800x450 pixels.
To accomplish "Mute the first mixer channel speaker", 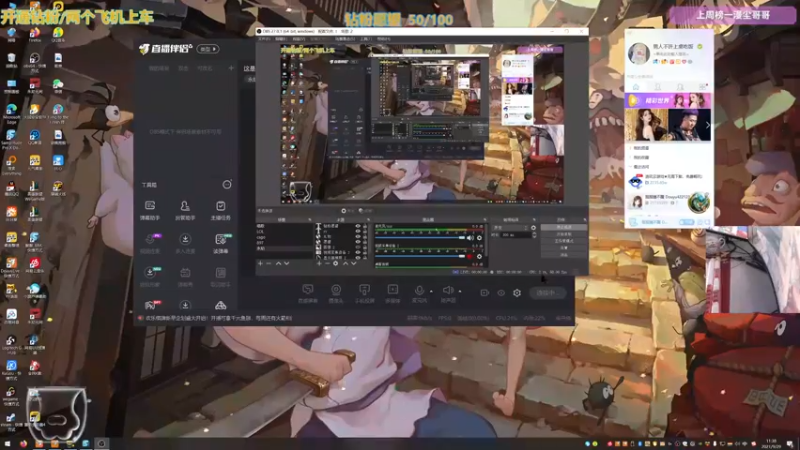I will pos(470,238).
